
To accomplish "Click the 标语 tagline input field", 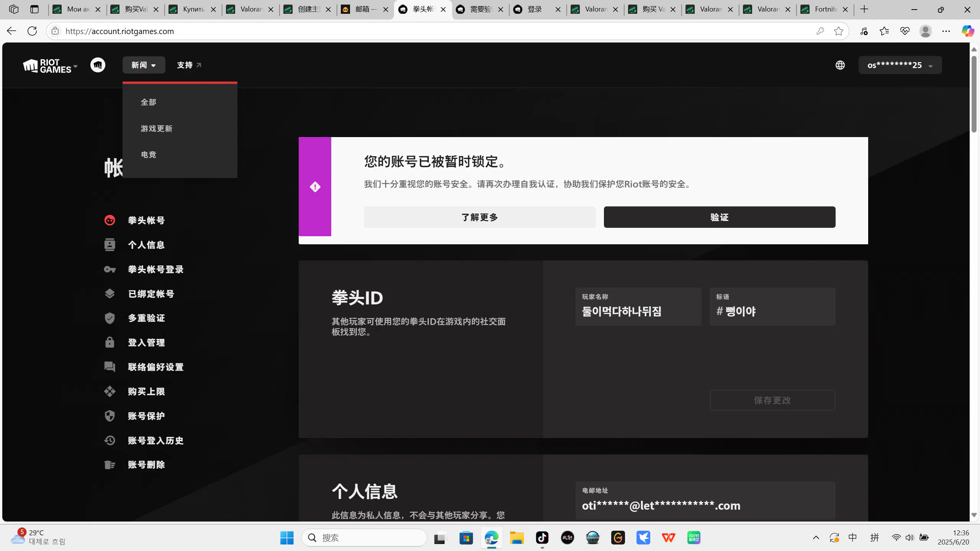I will tap(772, 307).
